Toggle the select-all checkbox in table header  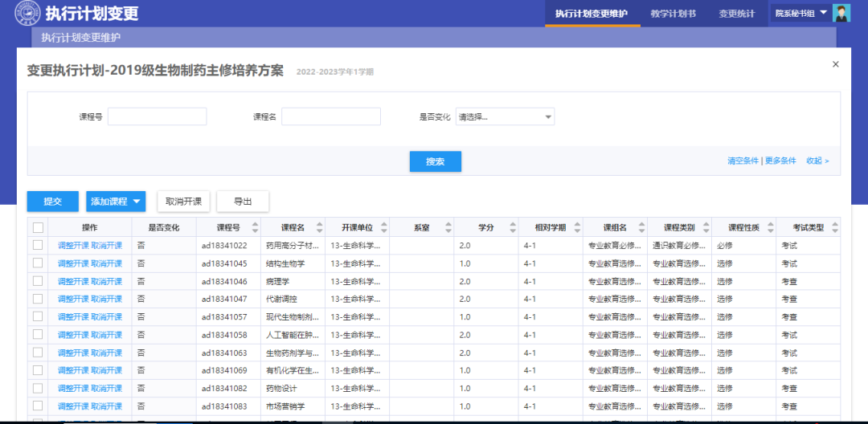coord(38,227)
